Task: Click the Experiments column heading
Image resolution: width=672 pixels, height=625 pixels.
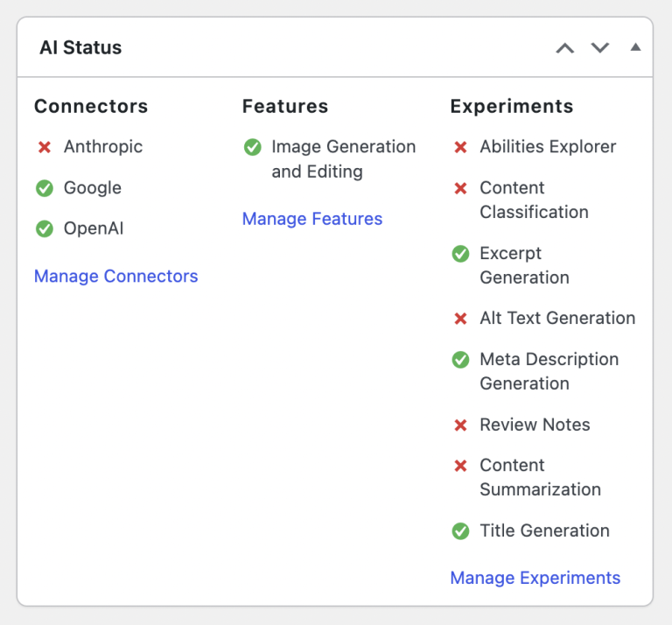Action: 511,107
